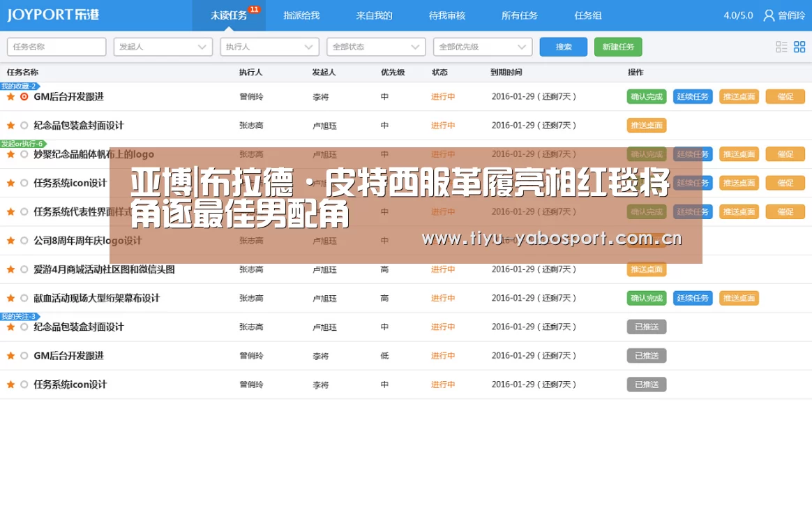Click the 执行人 column header

point(250,73)
